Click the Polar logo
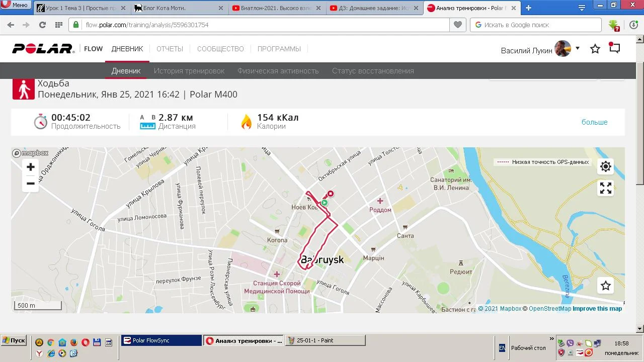The image size is (644, 362). click(43, 49)
